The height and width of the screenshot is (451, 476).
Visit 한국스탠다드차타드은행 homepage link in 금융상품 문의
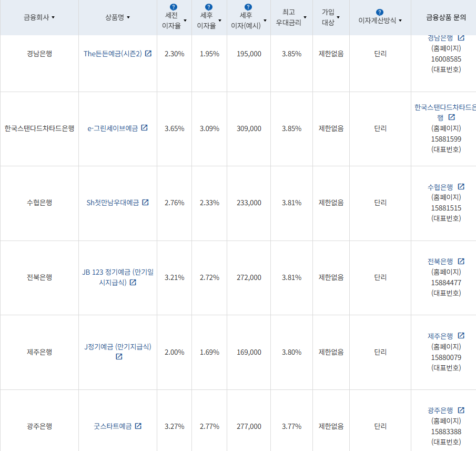445,112
